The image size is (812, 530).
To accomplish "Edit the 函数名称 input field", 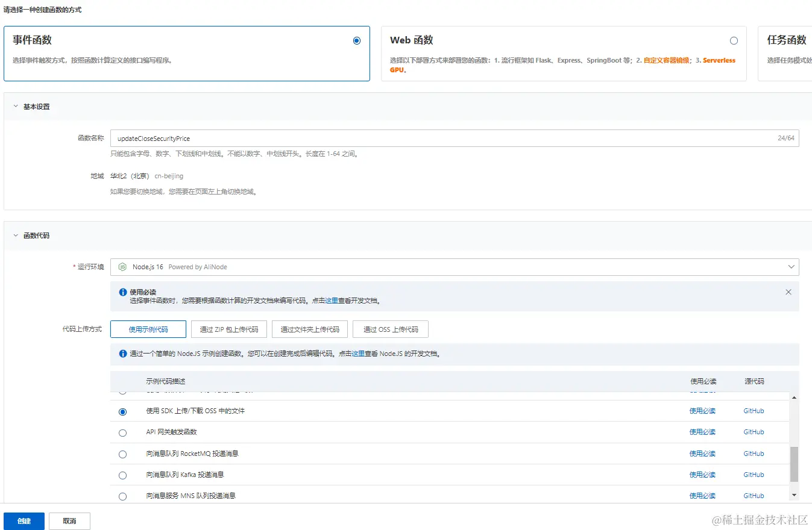I will pyautogui.click(x=455, y=139).
